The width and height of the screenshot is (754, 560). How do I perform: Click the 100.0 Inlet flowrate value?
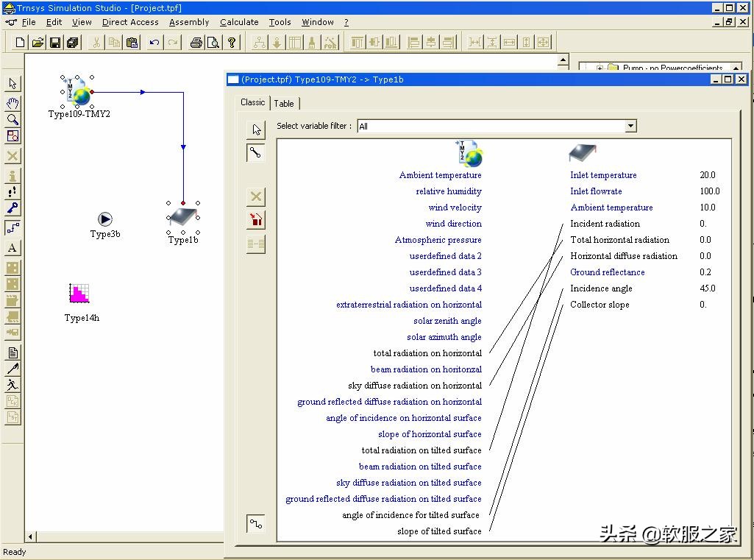coord(710,191)
